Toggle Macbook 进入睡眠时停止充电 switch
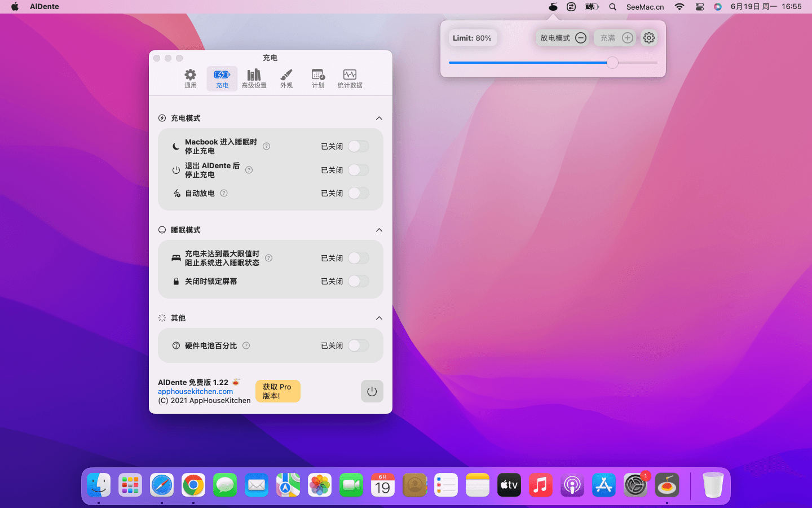812x508 pixels. (358, 146)
